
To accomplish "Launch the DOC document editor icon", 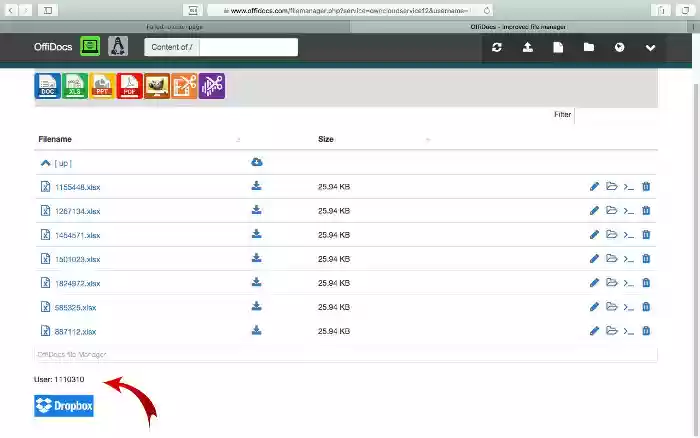I will [x=48, y=86].
